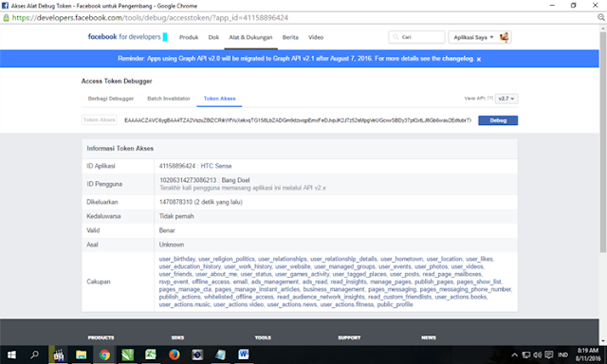This screenshot has width=607, height=364.
Task: Click the 'Unknown' origin value
Action: pyautogui.click(x=172, y=245)
